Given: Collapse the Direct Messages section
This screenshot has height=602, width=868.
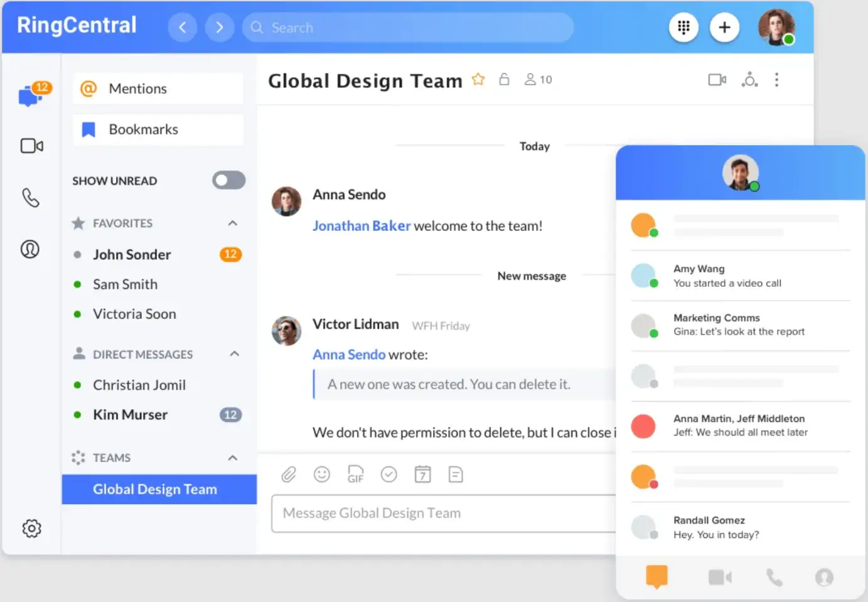Looking at the screenshot, I should (234, 354).
